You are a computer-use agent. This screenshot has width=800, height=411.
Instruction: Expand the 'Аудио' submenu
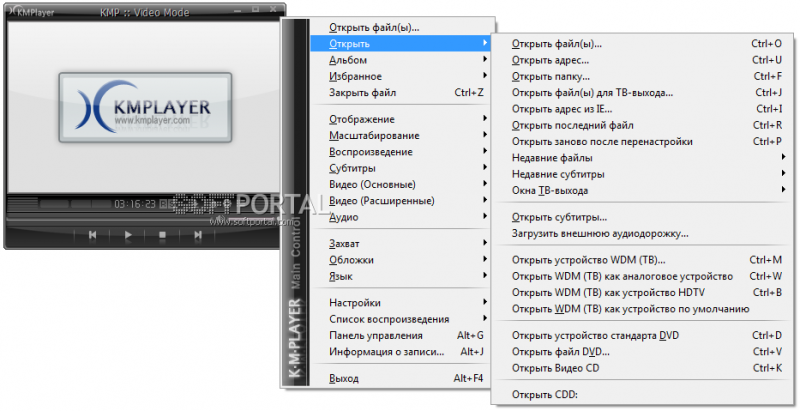click(399, 217)
